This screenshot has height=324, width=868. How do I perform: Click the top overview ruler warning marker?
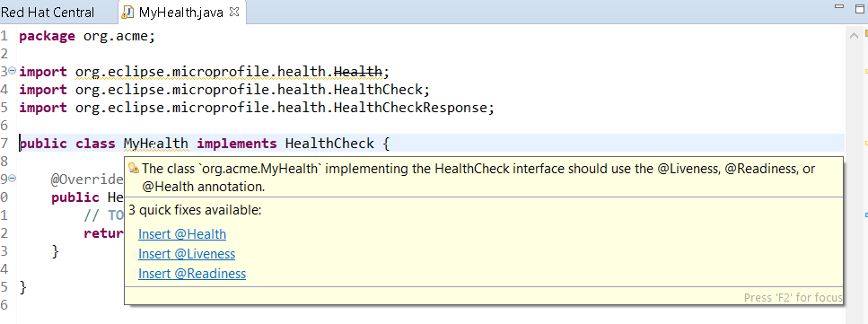pos(865,34)
